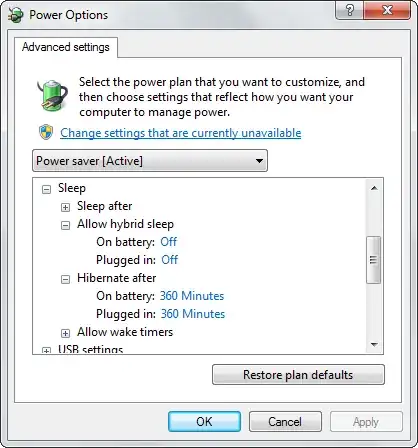
Task: Collapse the Hibernate after node
Action: [x=65, y=279]
